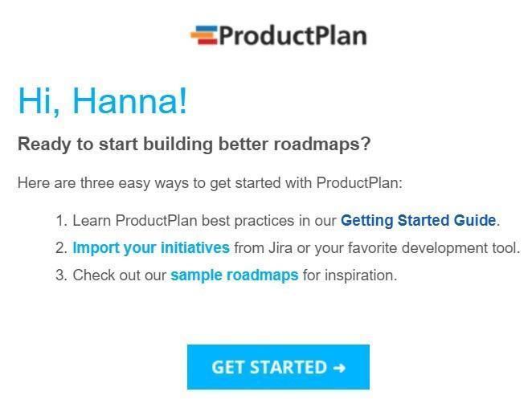Click the list number "1."
The image size is (532, 408).
[x=61, y=220]
